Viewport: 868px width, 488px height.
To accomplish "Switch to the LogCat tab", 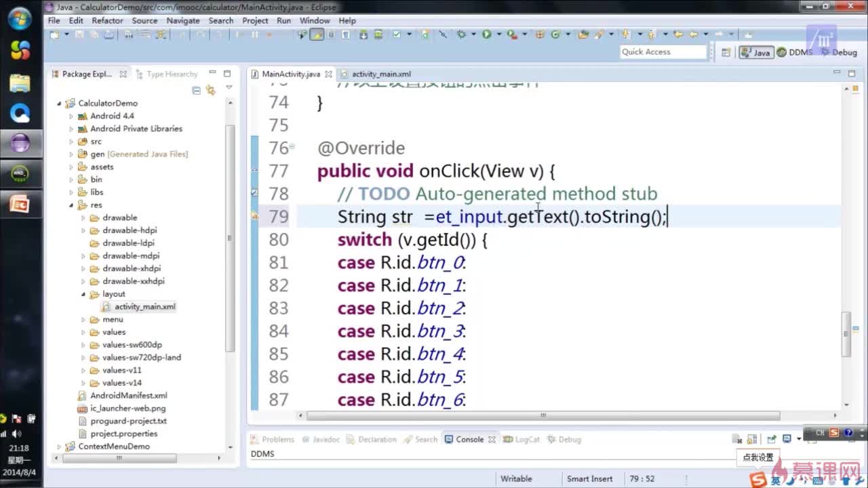I will pos(527,439).
